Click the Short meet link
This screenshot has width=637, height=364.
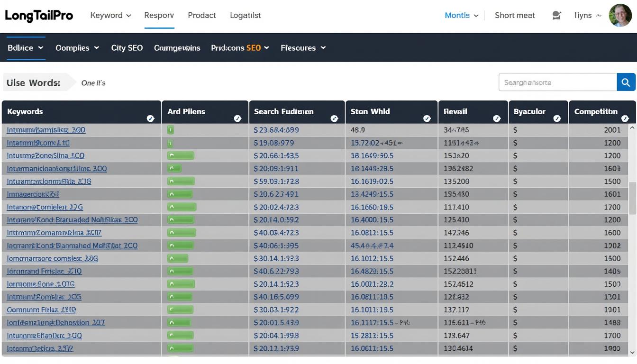coord(514,15)
